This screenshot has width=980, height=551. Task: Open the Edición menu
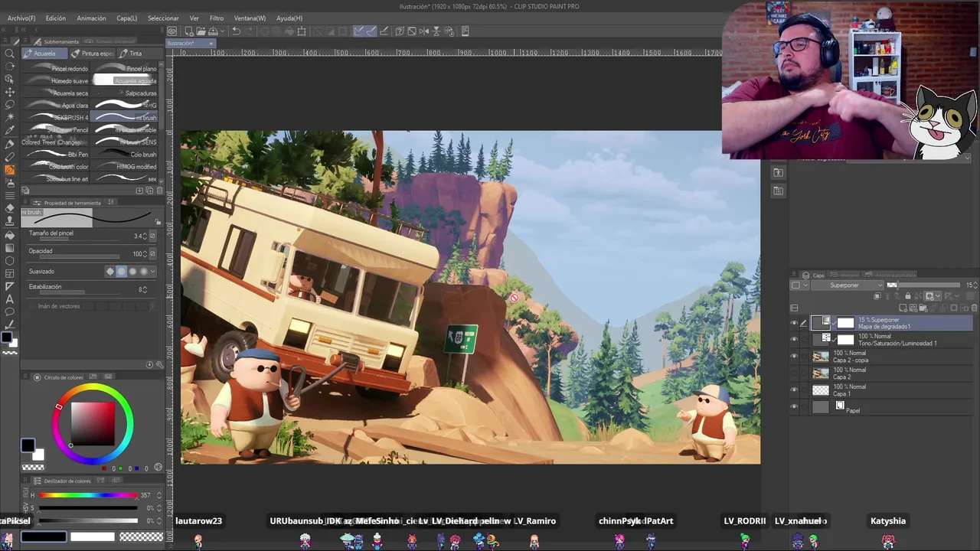[55, 18]
